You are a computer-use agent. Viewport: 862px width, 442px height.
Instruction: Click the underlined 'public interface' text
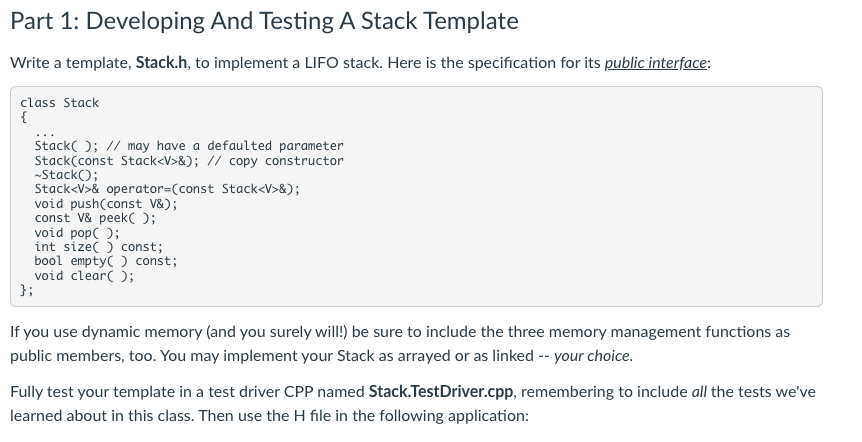pyautogui.click(x=658, y=62)
